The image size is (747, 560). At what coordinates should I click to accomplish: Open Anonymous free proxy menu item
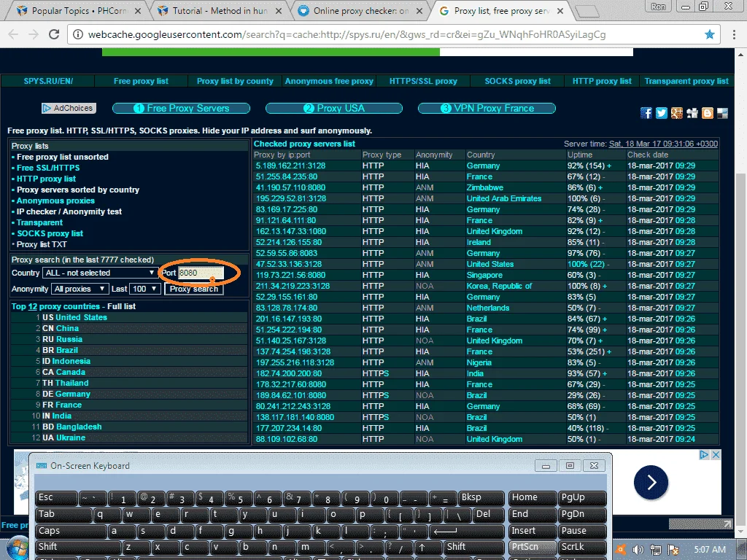[x=329, y=81]
